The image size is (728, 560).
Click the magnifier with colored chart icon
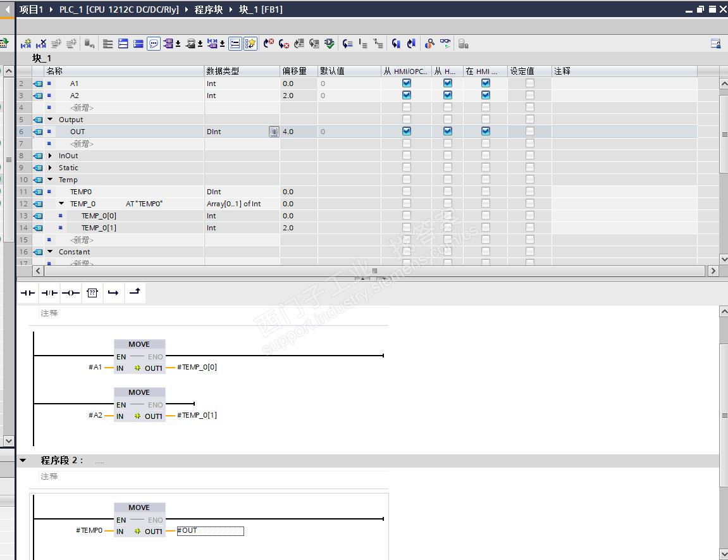tap(429, 44)
